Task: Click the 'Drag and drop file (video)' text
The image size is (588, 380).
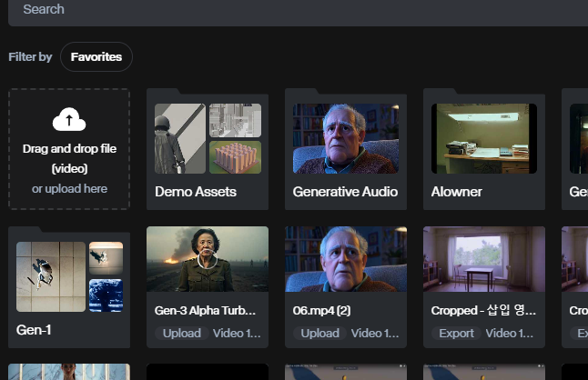Action: tap(69, 158)
